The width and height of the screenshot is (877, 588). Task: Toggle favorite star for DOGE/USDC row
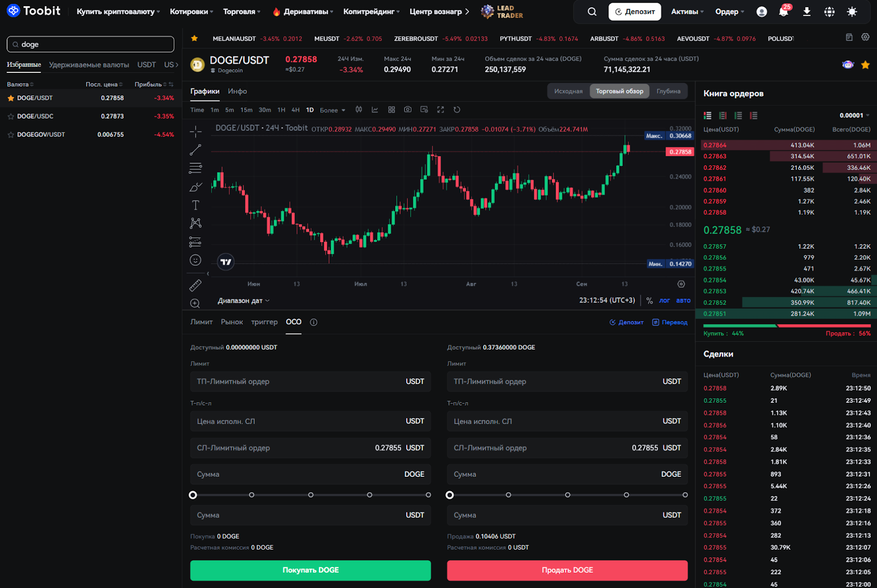[x=11, y=116]
